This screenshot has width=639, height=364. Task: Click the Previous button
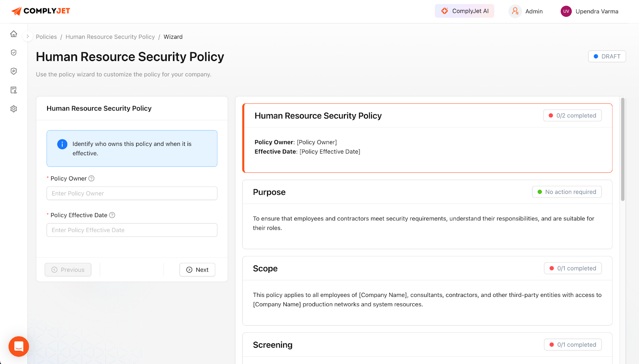(x=68, y=270)
